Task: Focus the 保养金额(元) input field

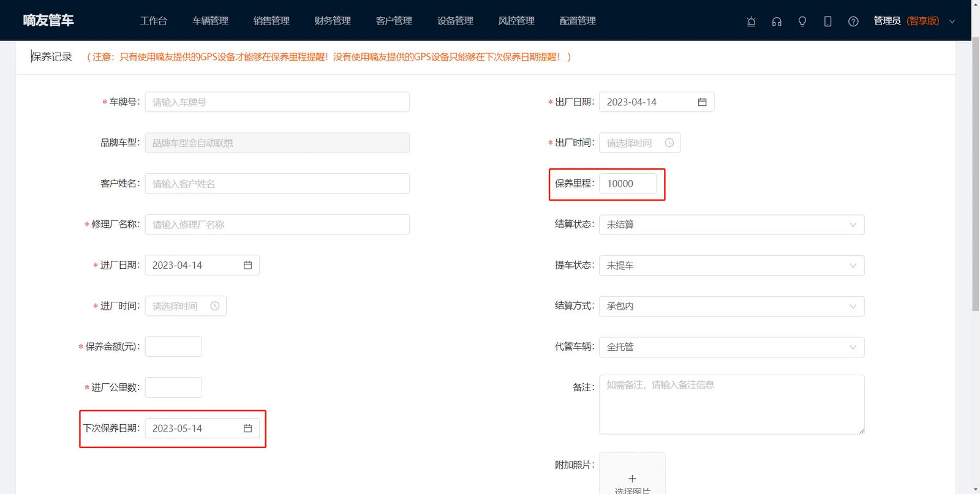Action: [173, 346]
